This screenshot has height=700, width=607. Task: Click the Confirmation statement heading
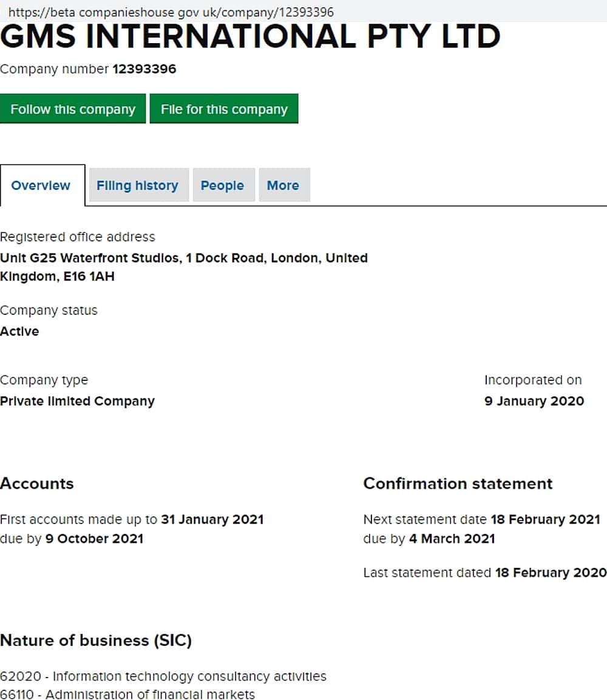coord(458,483)
